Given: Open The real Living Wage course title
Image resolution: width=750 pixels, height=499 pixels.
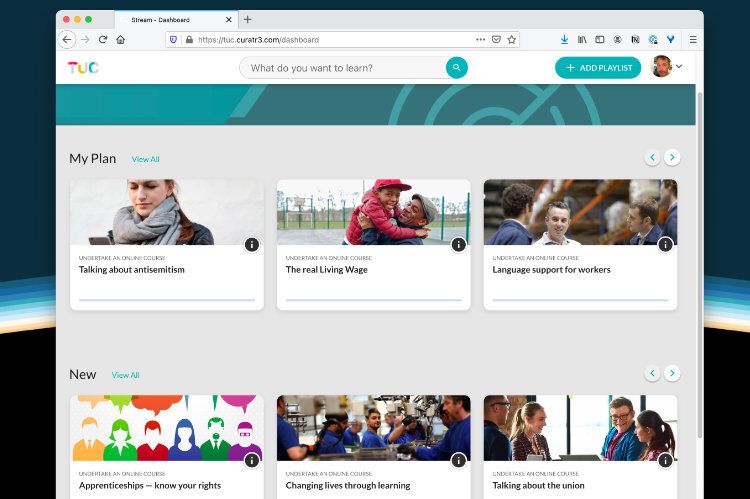Looking at the screenshot, I should click(327, 269).
